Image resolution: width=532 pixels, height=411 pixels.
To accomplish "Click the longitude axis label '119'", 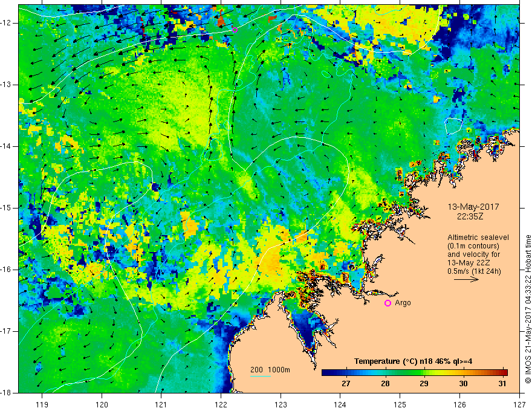I will (x=42, y=404).
